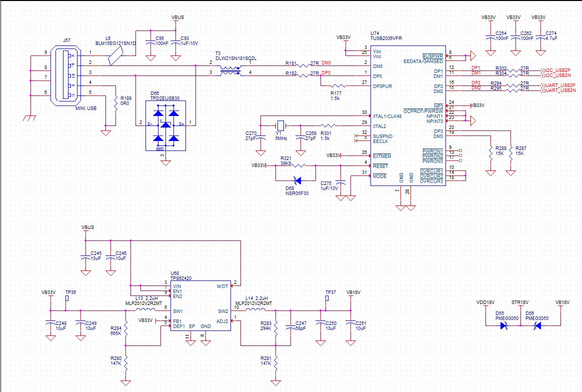Click the C245 capacitor reference label
582x392 pixels.
[x=96, y=253]
